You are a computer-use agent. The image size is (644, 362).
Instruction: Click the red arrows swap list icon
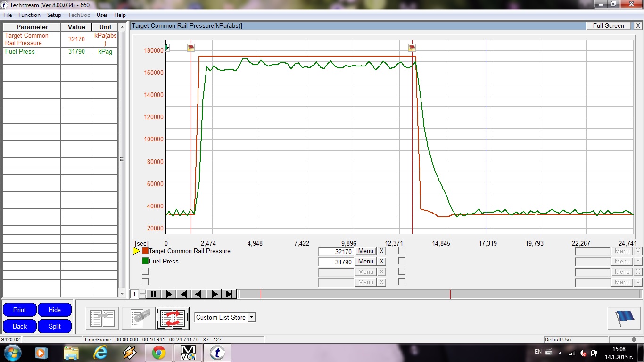point(173,318)
